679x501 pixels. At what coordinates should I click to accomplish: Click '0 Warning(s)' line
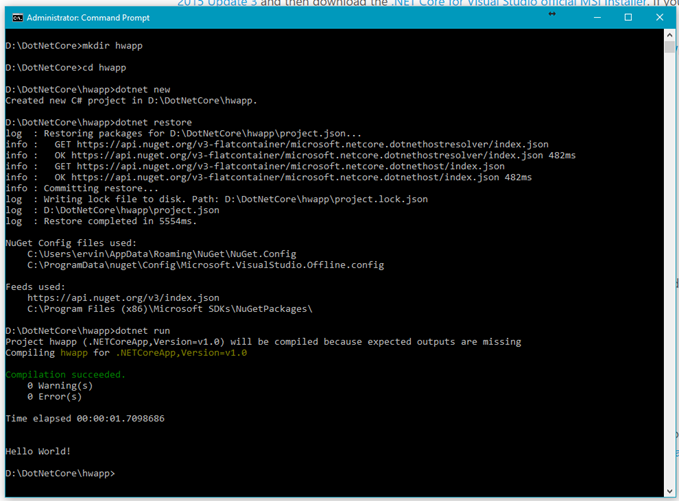click(x=60, y=386)
